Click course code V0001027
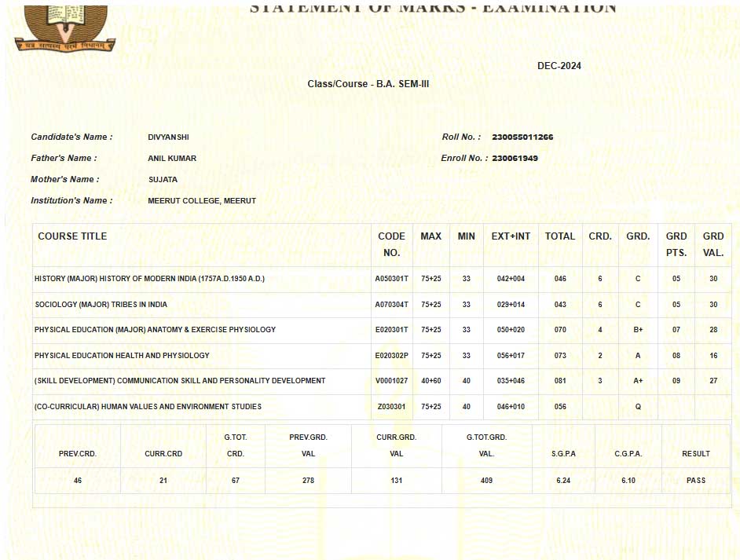740x560 pixels. point(392,381)
